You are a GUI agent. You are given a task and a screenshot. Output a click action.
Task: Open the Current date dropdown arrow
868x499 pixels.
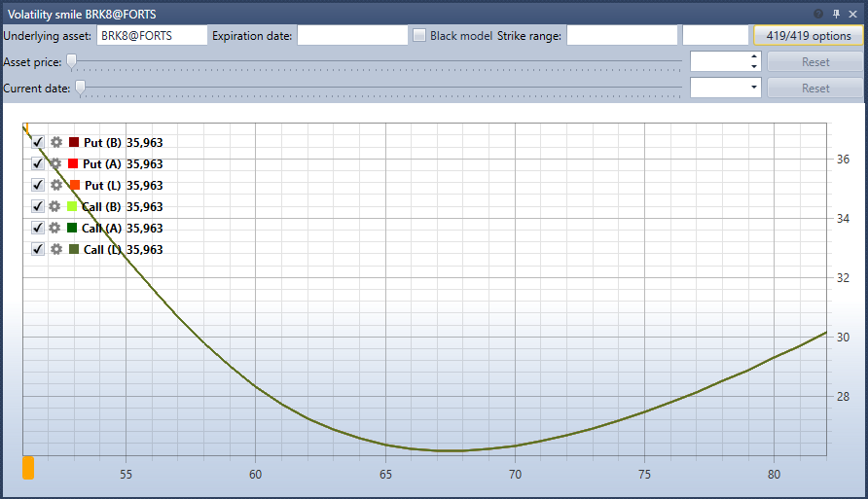[753, 88]
